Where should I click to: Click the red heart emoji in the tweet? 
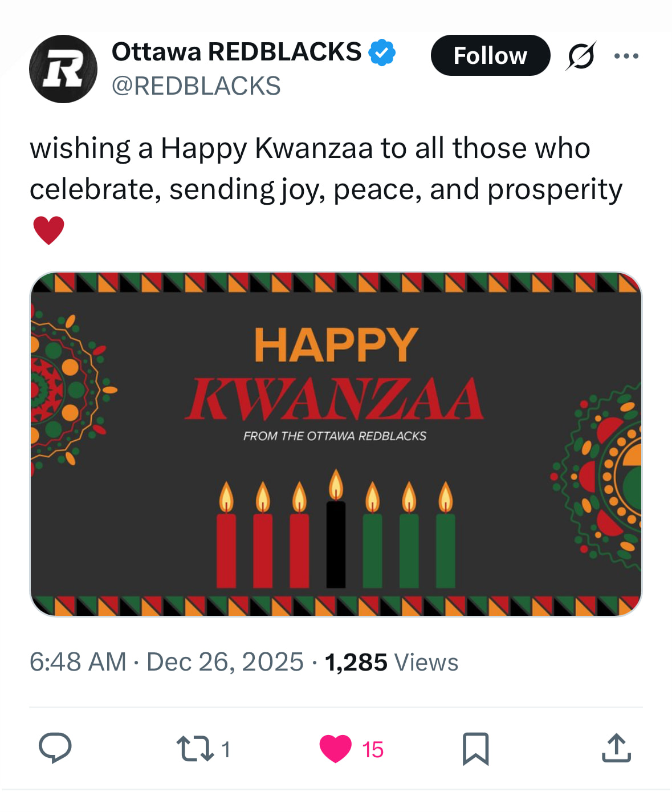click(49, 230)
